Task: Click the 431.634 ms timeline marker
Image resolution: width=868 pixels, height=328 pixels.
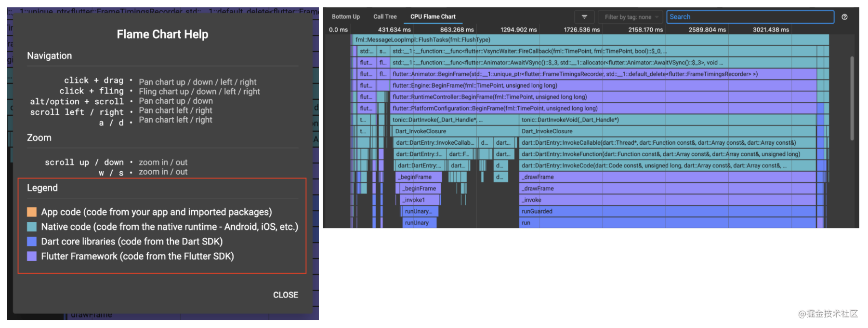Action: (x=394, y=29)
